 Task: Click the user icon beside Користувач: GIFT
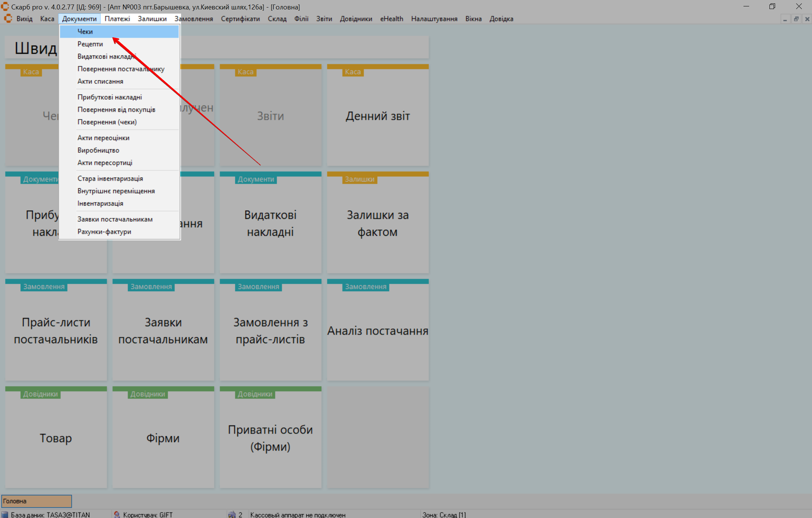[117, 515]
